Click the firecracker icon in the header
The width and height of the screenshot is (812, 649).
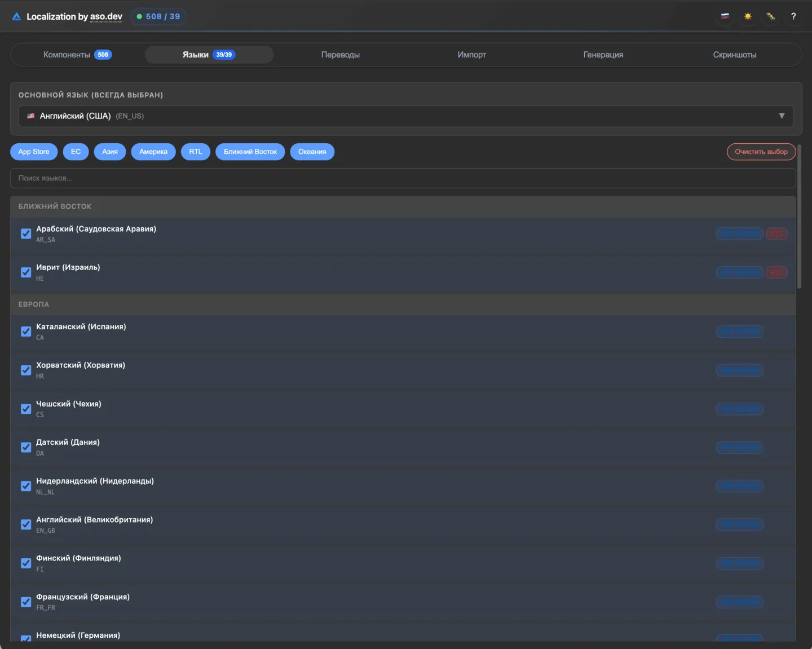(770, 16)
